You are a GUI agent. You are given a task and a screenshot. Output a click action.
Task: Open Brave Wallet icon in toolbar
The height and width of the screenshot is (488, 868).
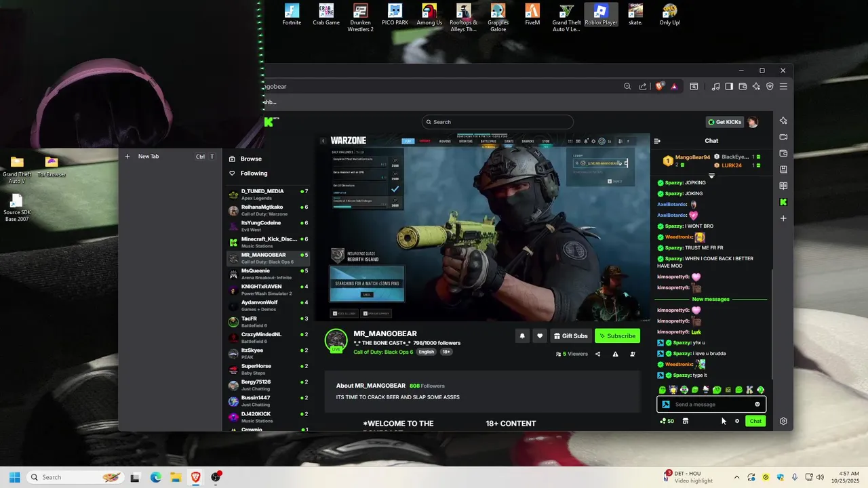click(743, 87)
